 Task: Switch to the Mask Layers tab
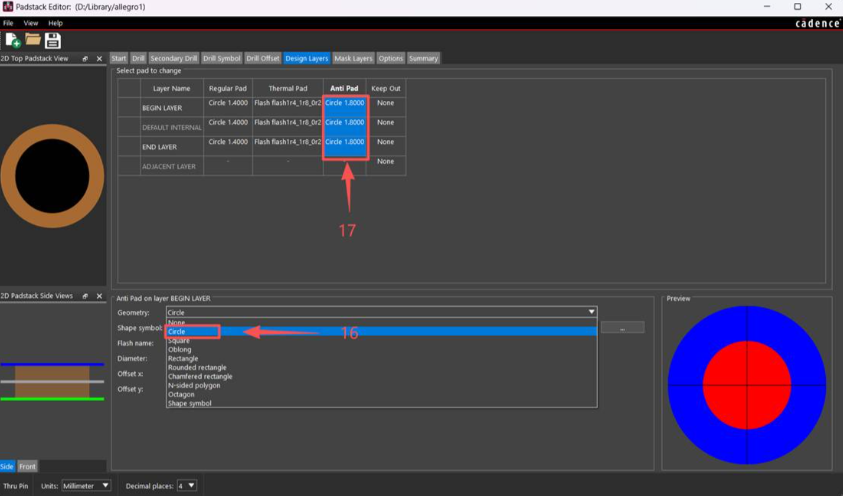[x=353, y=58]
